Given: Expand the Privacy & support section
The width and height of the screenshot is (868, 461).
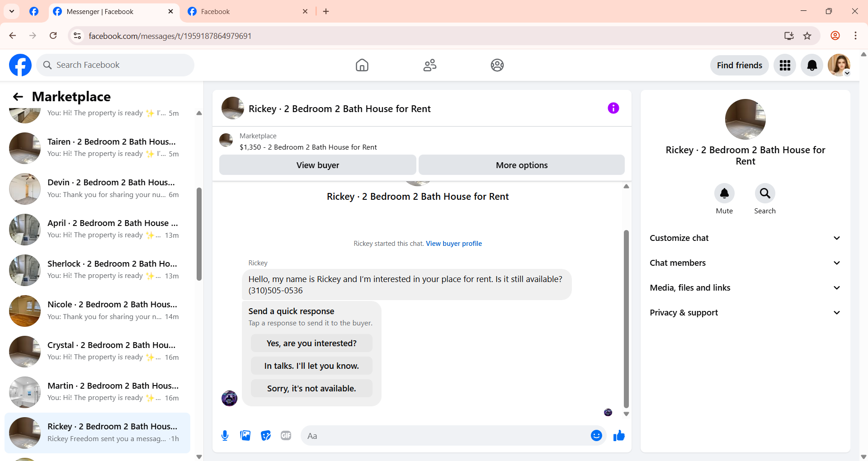Looking at the screenshot, I should pos(745,313).
